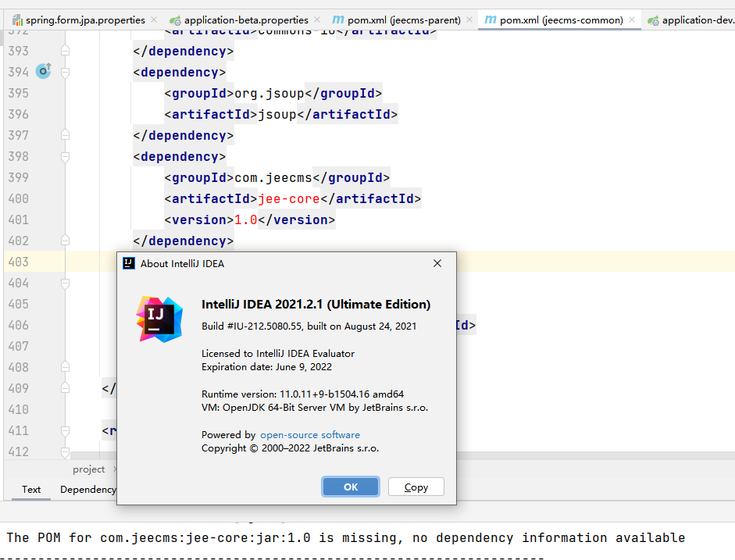Click line number 403 in gutter
735x560 pixels.
tap(18, 262)
